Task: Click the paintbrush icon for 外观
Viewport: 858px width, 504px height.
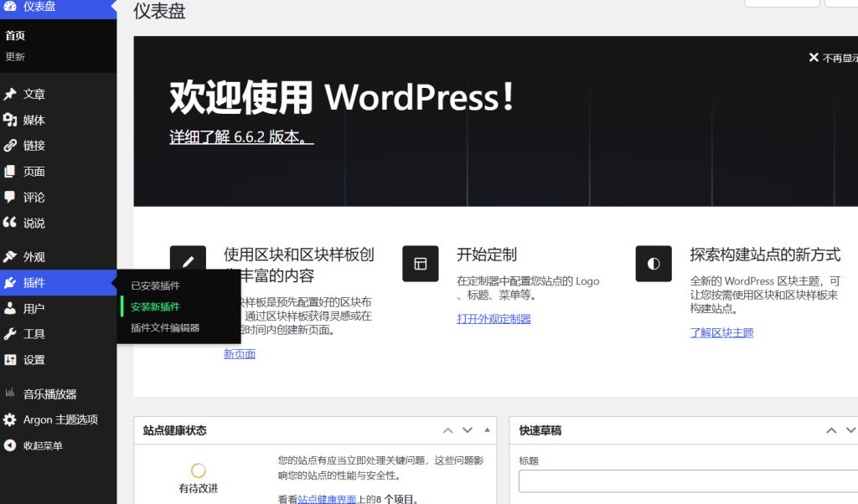Action: coord(10,257)
